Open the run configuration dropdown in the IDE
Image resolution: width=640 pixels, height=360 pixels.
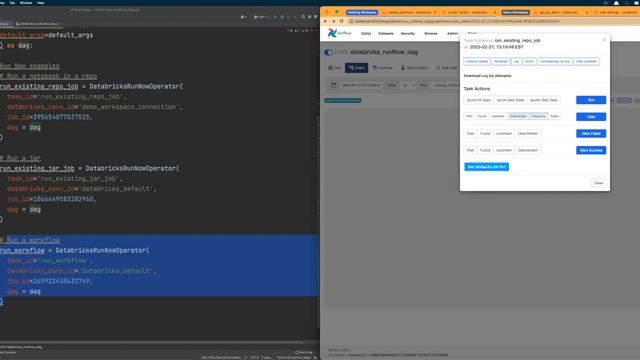pyautogui.click(x=261, y=17)
